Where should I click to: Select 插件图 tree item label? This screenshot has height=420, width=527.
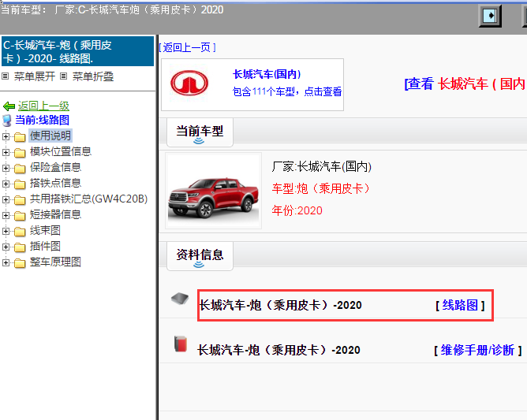tap(45, 246)
